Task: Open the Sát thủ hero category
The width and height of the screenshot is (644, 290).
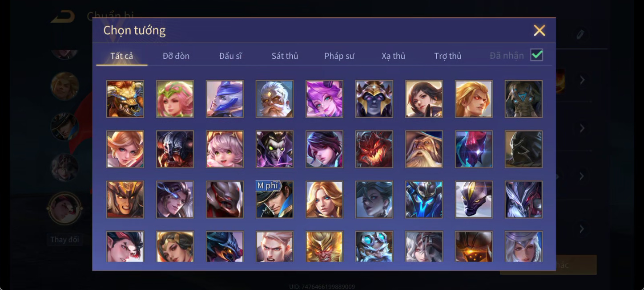Action: (x=285, y=56)
